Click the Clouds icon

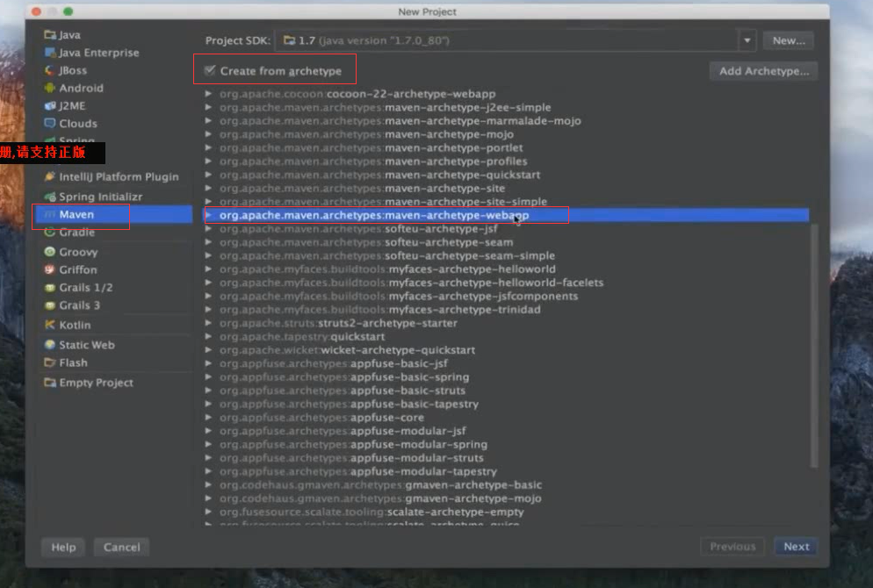click(49, 123)
